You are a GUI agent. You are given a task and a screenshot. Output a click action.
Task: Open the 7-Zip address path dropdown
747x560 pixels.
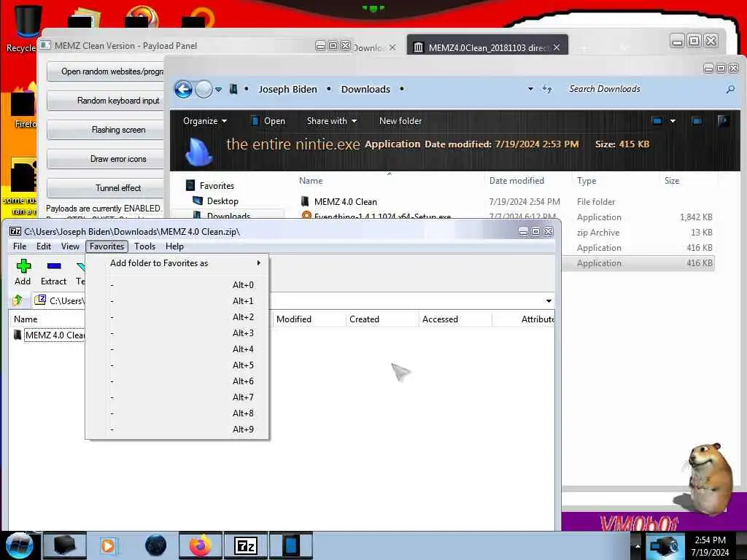[549, 301]
